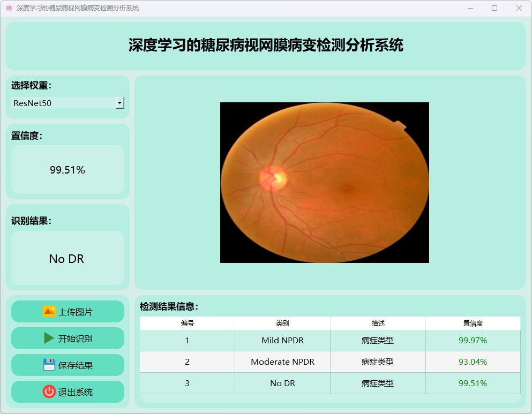
Task: Open the ResNet50 weight dropdown arrow
Action: 120,103
